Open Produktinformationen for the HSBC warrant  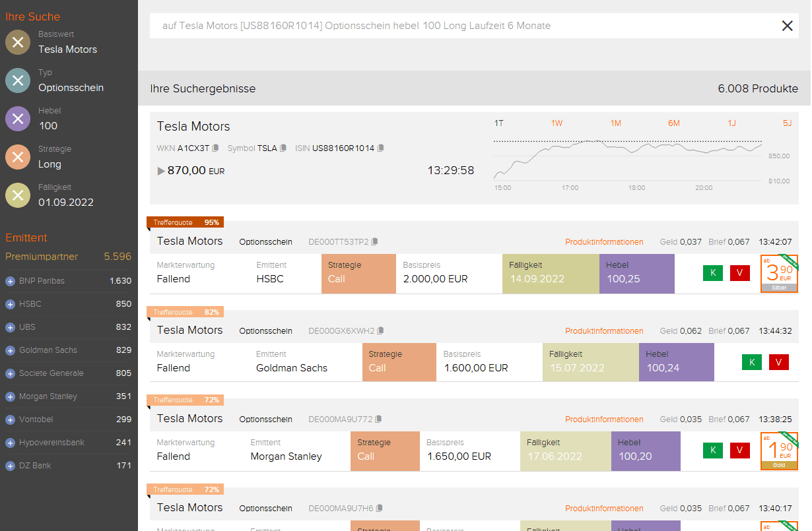(604, 242)
